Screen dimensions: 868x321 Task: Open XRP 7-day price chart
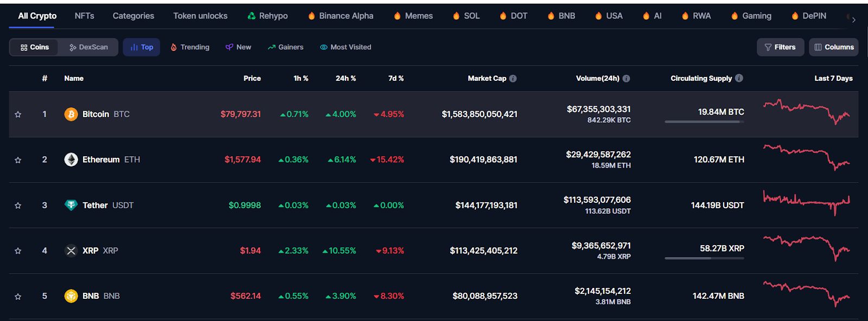click(807, 248)
